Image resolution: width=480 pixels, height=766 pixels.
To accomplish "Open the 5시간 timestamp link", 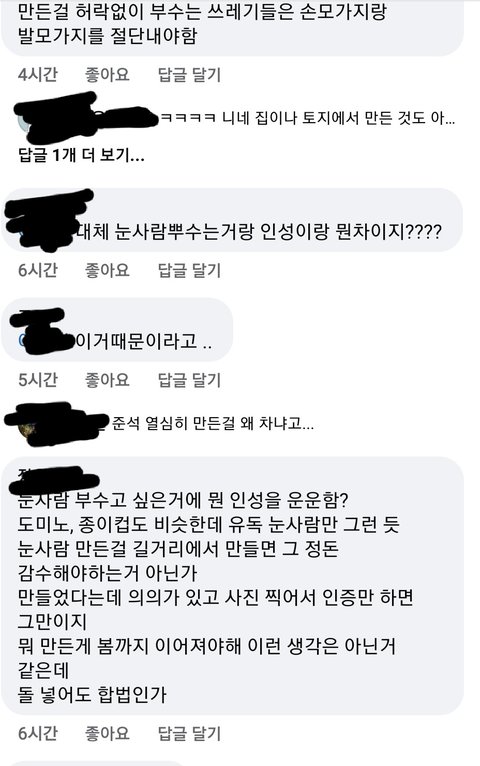I will (x=38, y=380).
